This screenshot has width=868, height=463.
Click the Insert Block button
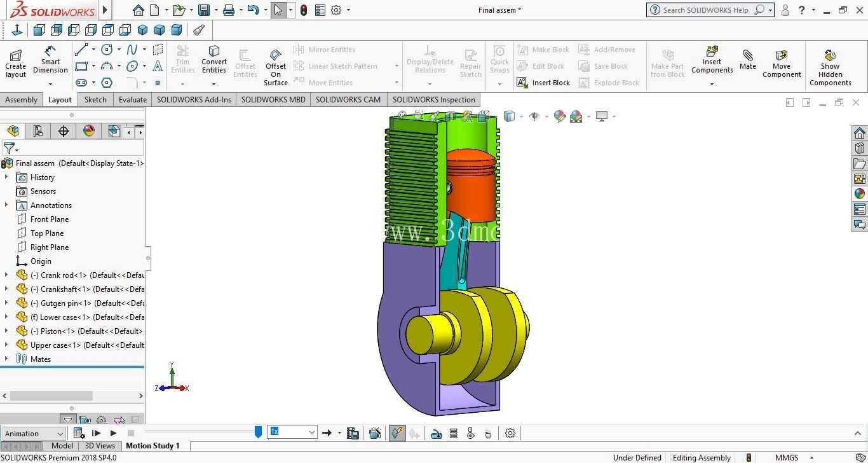544,83
